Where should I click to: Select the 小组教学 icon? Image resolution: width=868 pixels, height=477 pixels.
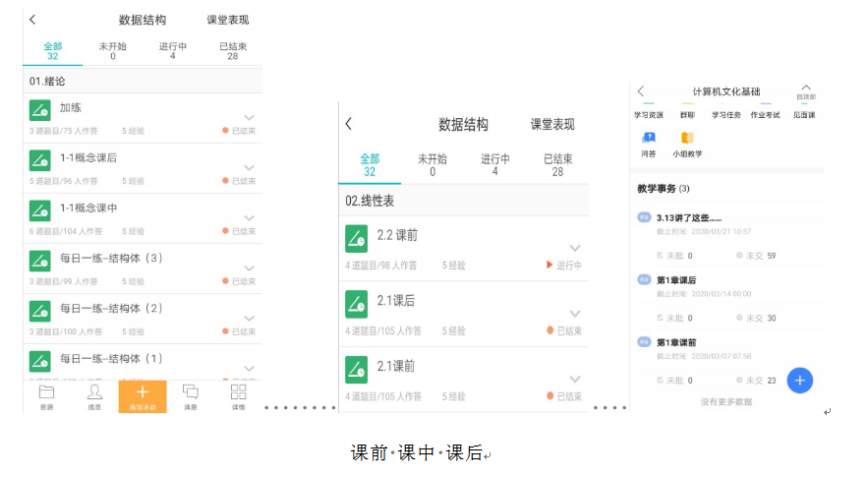(x=687, y=140)
